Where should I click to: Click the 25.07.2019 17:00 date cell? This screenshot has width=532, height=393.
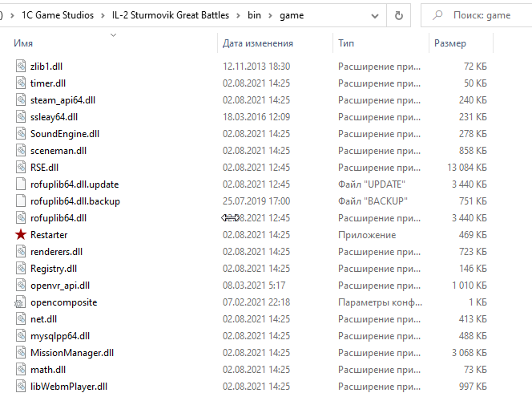point(256,201)
